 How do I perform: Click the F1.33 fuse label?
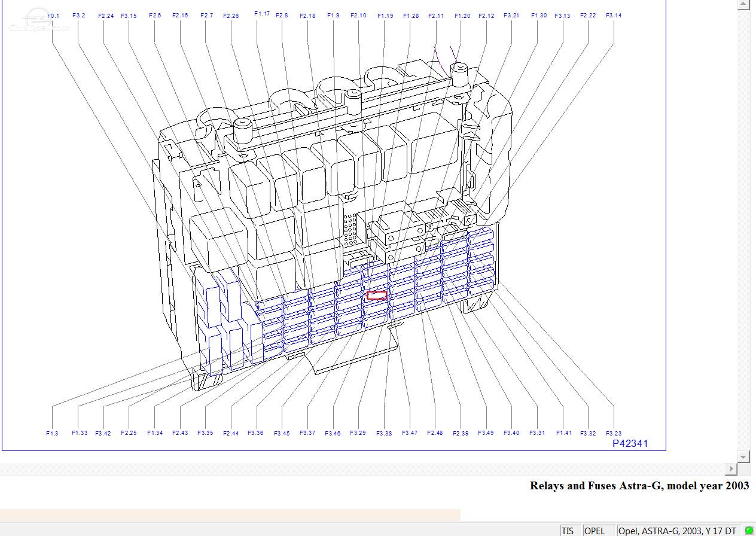pos(80,433)
